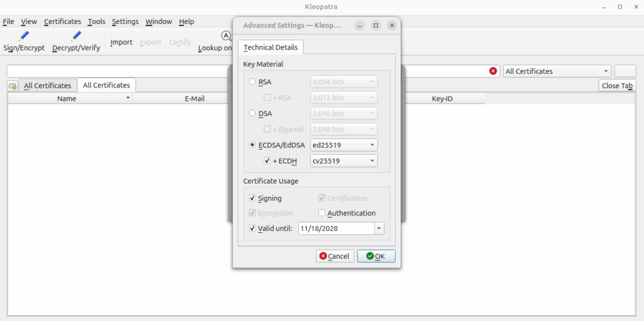Click Certify in the toolbar

[x=180, y=42]
